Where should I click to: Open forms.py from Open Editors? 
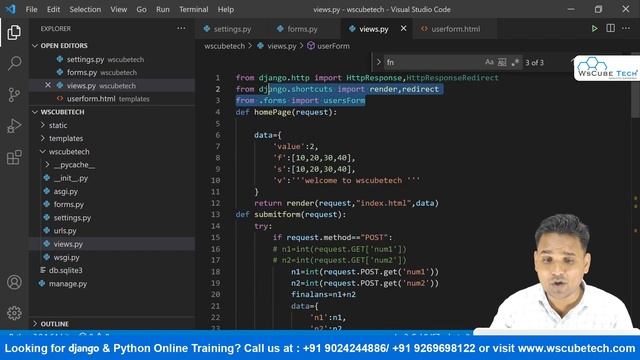(x=82, y=72)
